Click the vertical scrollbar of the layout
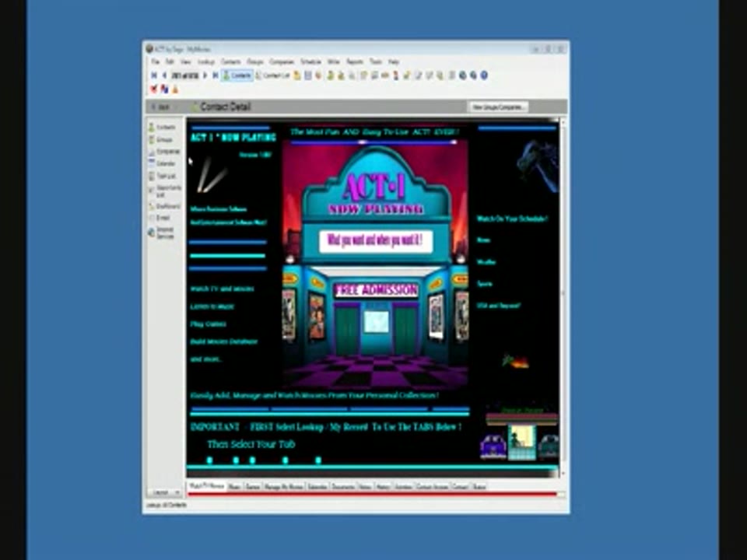Image resolution: width=747 pixels, height=560 pixels. coord(563,298)
